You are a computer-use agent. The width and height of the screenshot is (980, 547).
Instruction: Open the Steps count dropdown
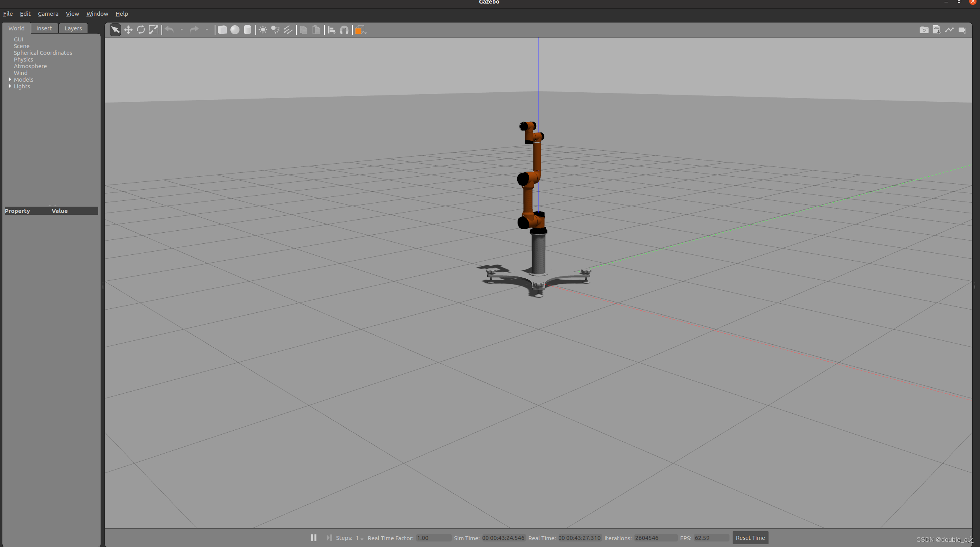359,538
